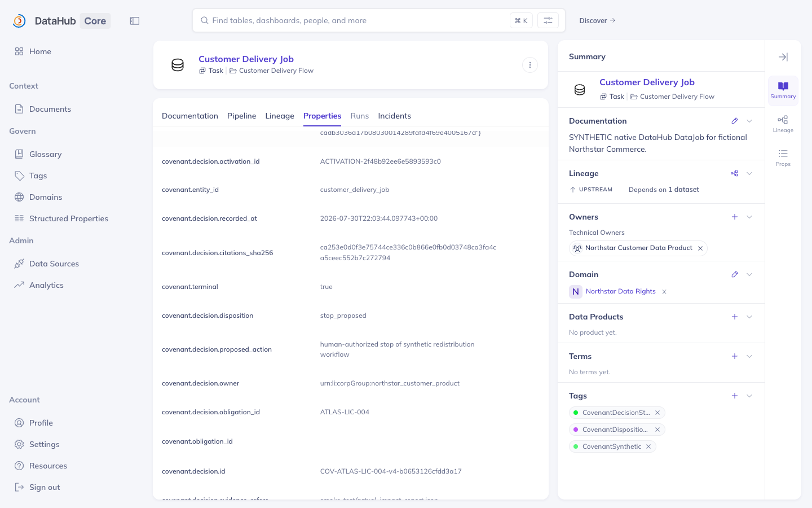Collapse the Owners section chevron
This screenshot has height=508, width=812.
[749, 217]
